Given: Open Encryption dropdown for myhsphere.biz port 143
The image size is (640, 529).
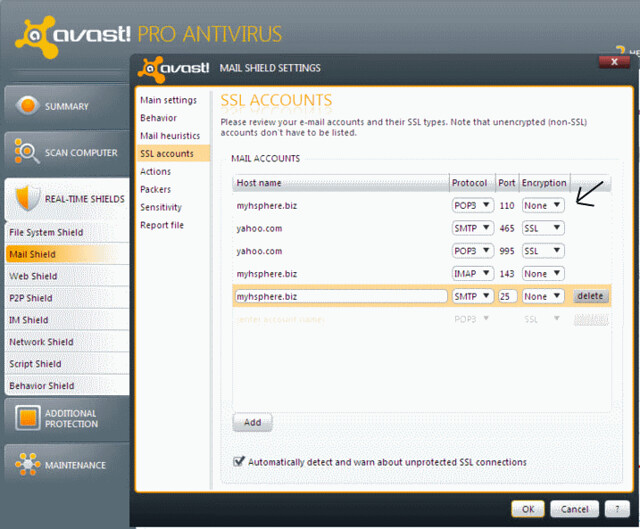Looking at the screenshot, I should click(543, 273).
